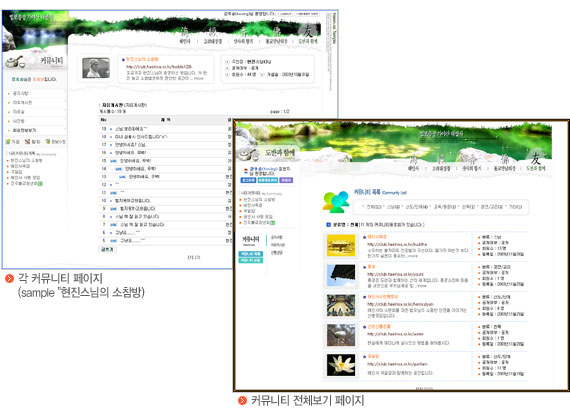Click the blue square icon before category line
This screenshot has height=419, width=570.
[x=328, y=225]
